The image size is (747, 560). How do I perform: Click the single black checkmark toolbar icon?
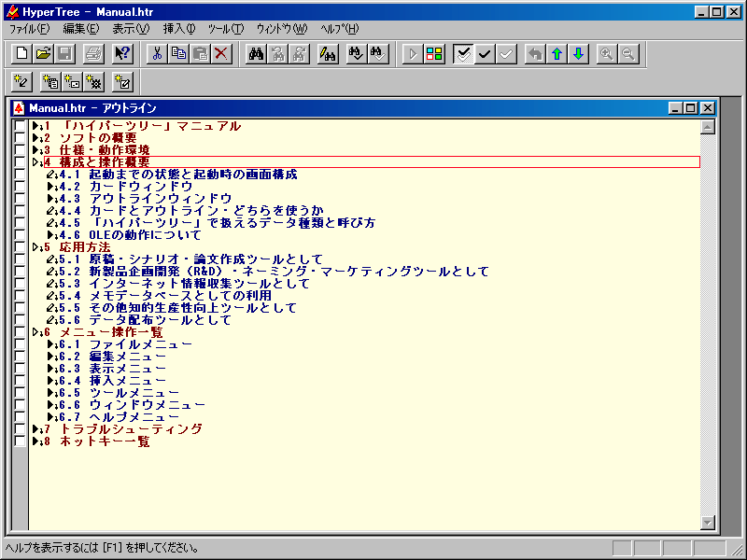[x=485, y=54]
